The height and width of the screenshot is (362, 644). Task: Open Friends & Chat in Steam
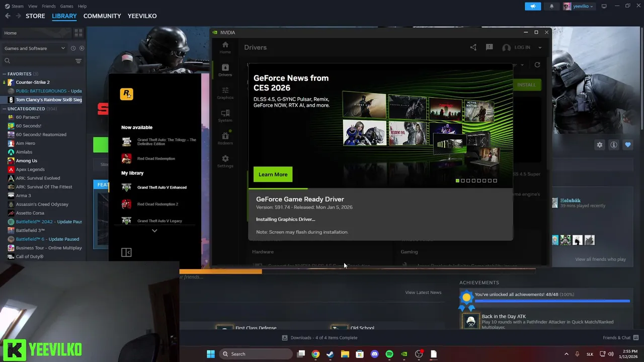click(x=621, y=338)
